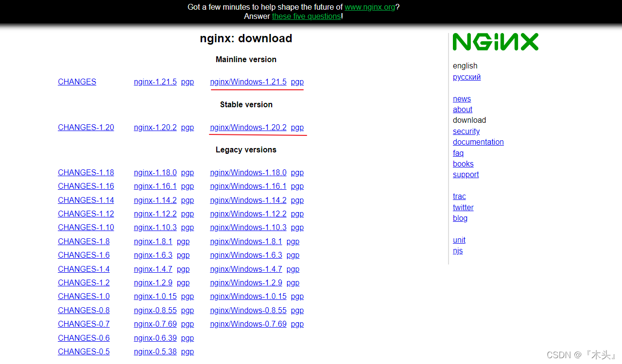Click the 'Mainline version' heading

(246, 59)
